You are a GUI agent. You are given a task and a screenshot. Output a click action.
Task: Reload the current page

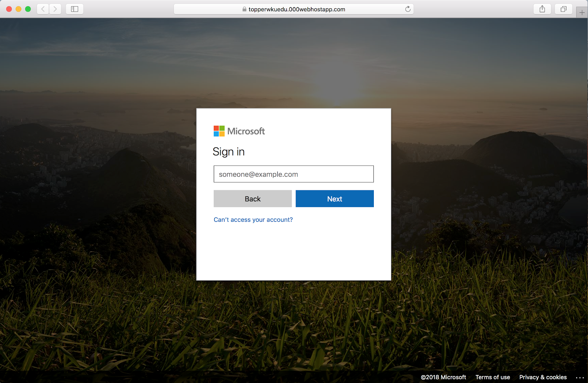408,9
